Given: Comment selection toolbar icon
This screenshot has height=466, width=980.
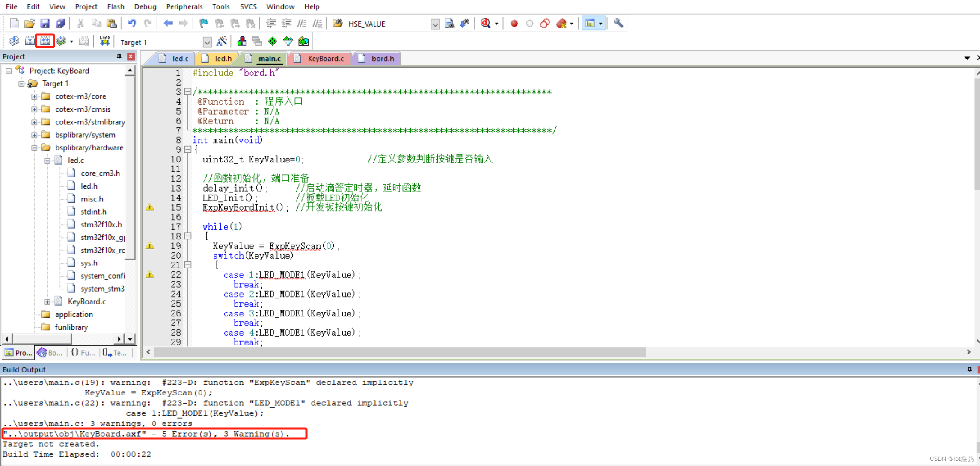Looking at the screenshot, I should point(302,24).
